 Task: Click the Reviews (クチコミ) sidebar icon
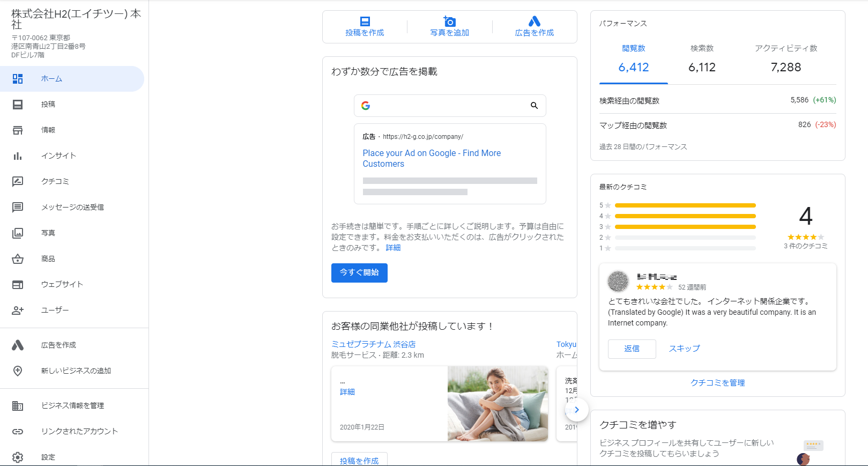pyautogui.click(x=18, y=181)
